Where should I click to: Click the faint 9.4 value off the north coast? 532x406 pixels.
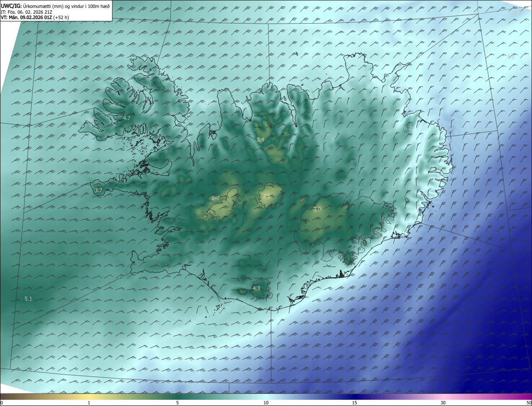coord(207,103)
